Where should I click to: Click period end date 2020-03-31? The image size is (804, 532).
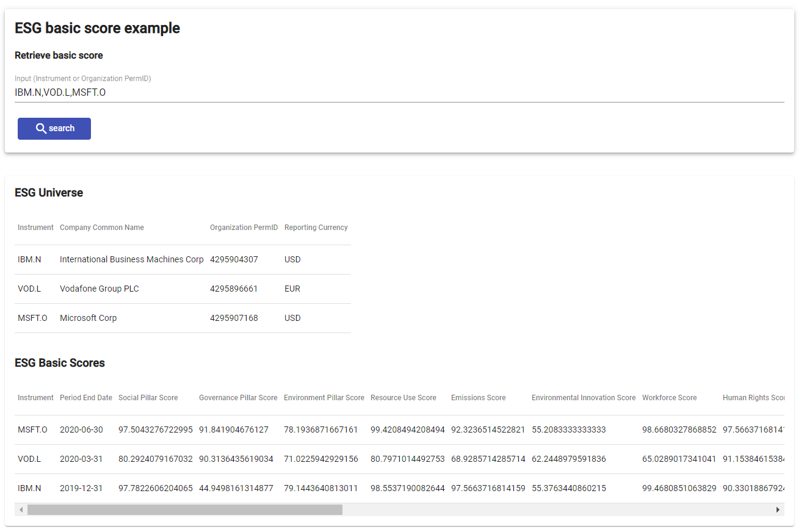[x=81, y=459]
